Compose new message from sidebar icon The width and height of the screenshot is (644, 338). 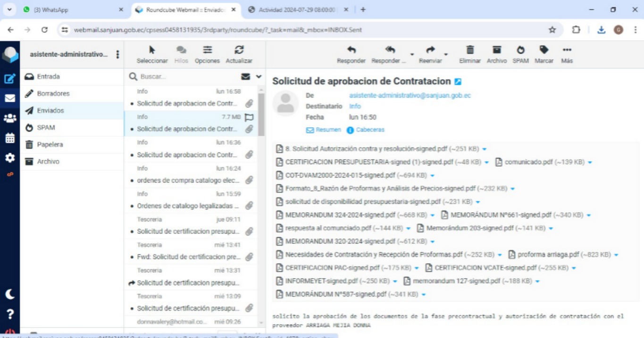point(9,78)
